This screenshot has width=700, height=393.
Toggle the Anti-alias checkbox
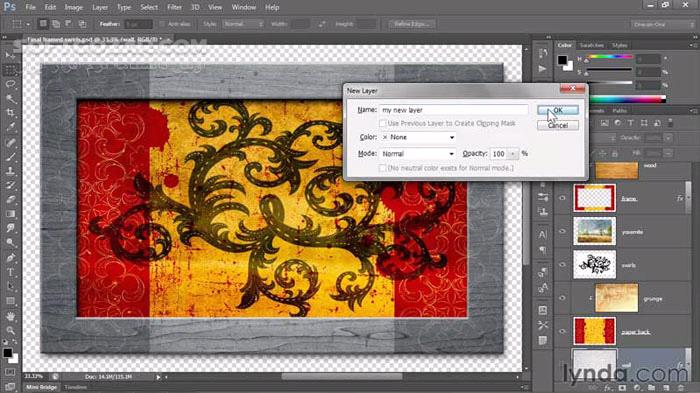pos(162,24)
